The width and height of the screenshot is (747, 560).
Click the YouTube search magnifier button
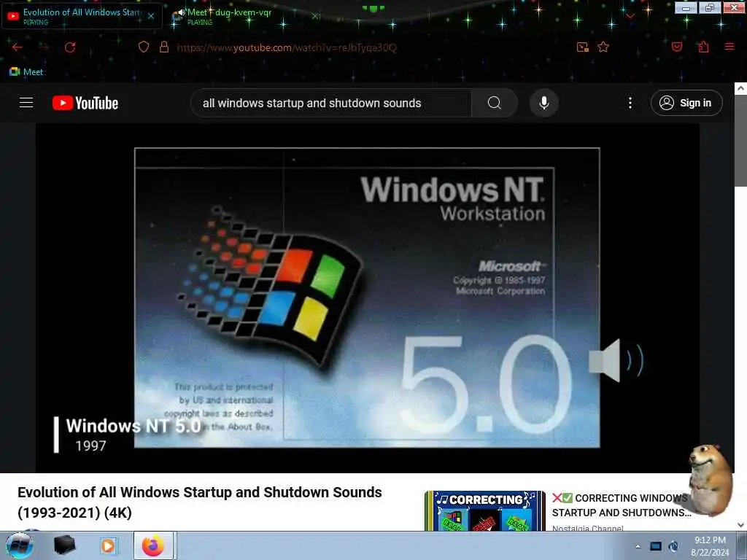click(494, 103)
